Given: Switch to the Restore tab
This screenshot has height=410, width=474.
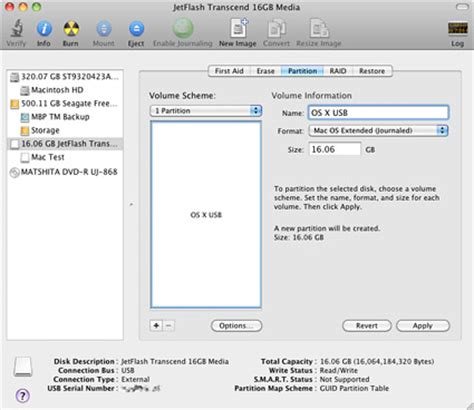Looking at the screenshot, I should 372,71.
